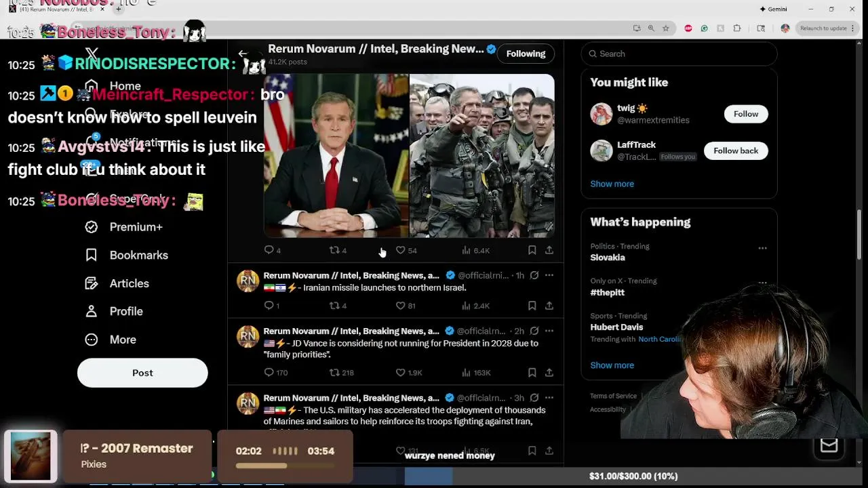Bookmark the JD Vance post
The width and height of the screenshot is (868, 488).
coord(532,372)
